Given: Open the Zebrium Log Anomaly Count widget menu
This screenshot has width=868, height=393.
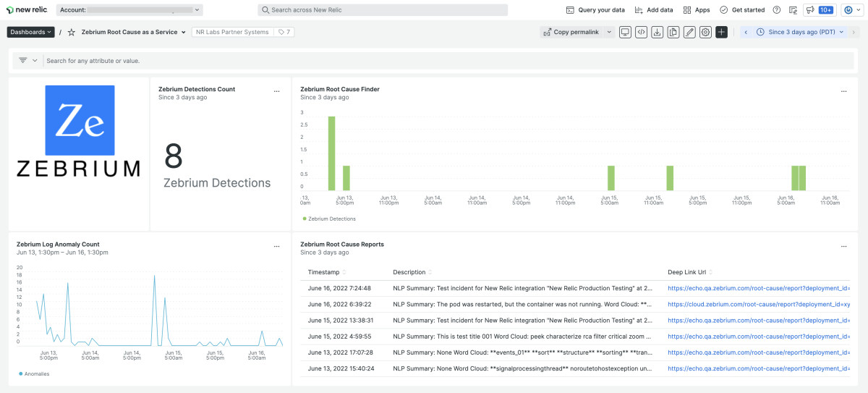Looking at the screenshot, I should pos(277,246).
